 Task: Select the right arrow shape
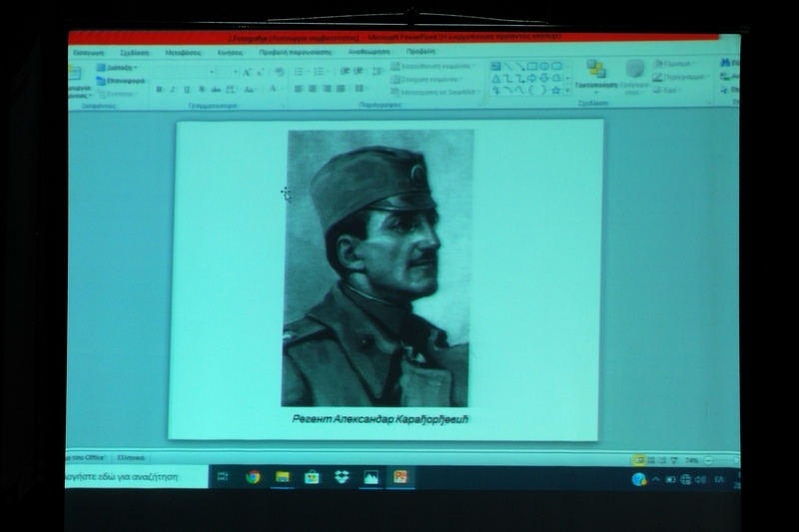(x=532, y=78)
